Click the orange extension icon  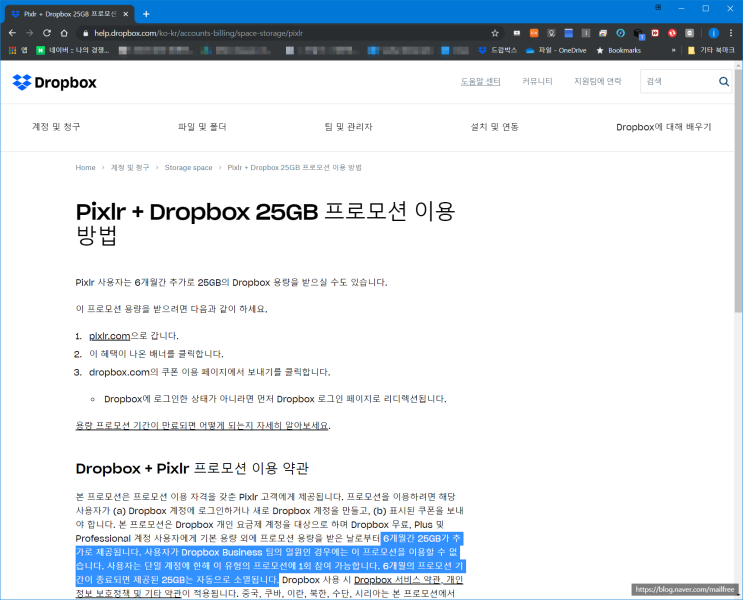[x=534, y=33]
